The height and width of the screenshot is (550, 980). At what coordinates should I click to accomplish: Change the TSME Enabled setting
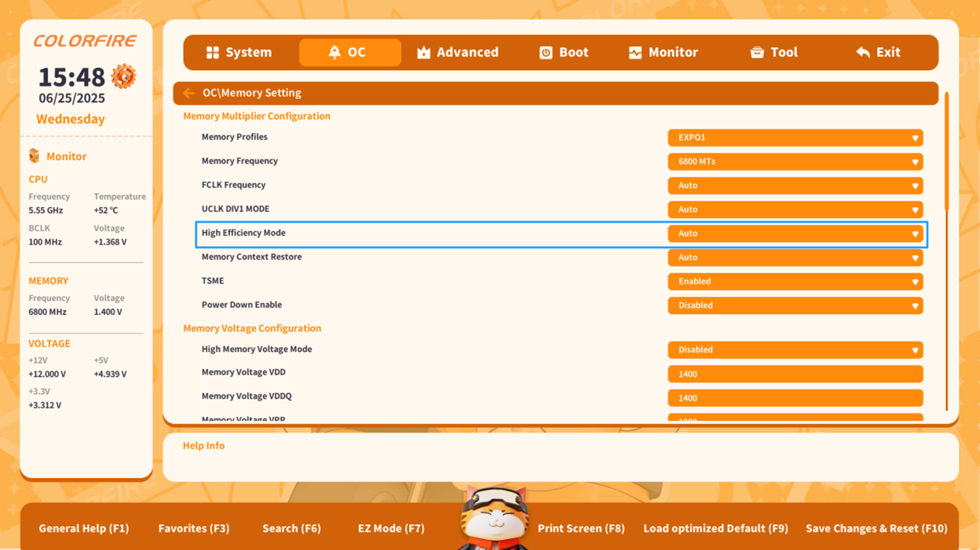click(x=795, y=282)
